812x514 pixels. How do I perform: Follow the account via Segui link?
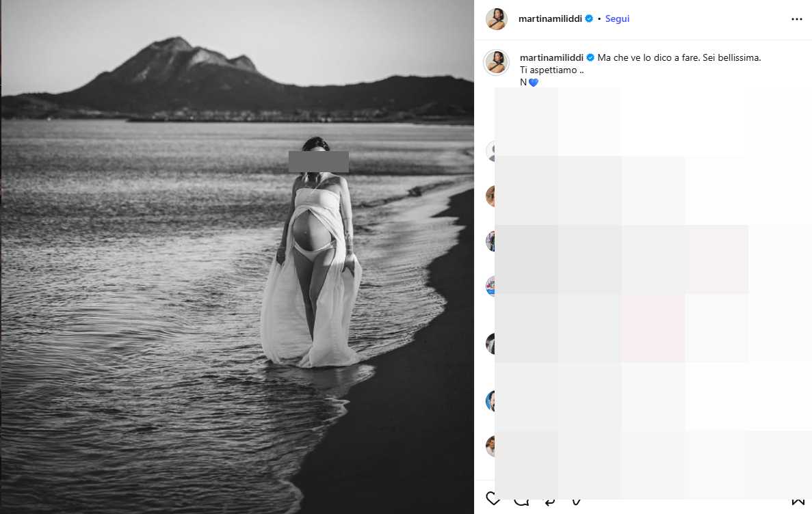coord(617,18)
